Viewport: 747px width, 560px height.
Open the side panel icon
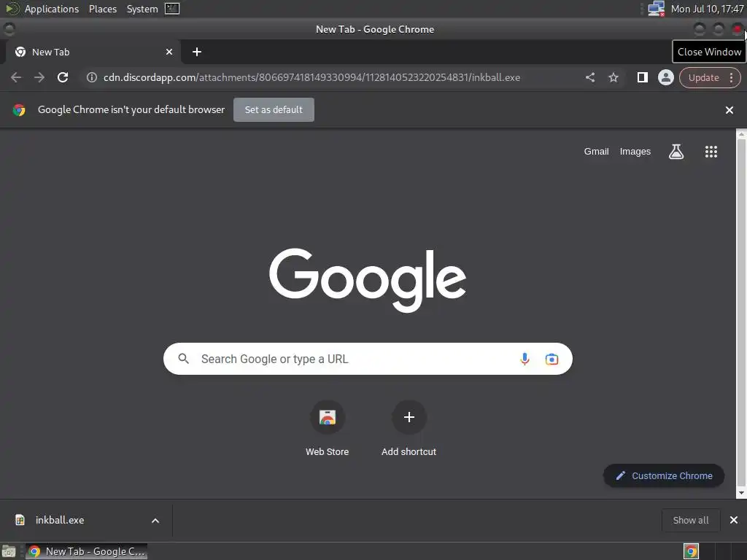(x=642, y=77)
